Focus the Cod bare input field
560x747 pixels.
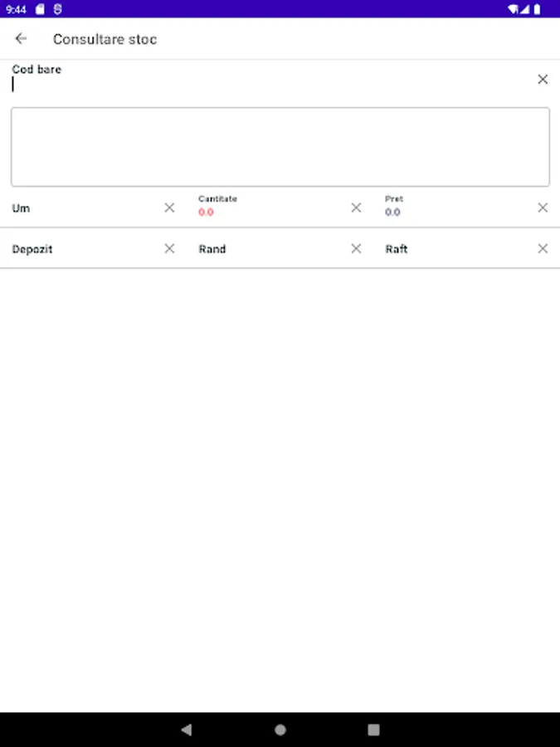click(x=265, y=83)
